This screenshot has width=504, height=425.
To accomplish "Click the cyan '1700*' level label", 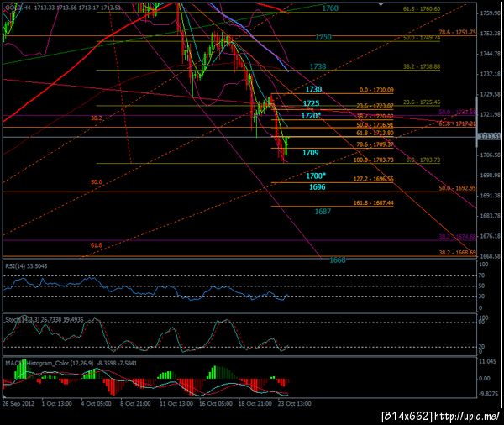I will tap(316, 176).
